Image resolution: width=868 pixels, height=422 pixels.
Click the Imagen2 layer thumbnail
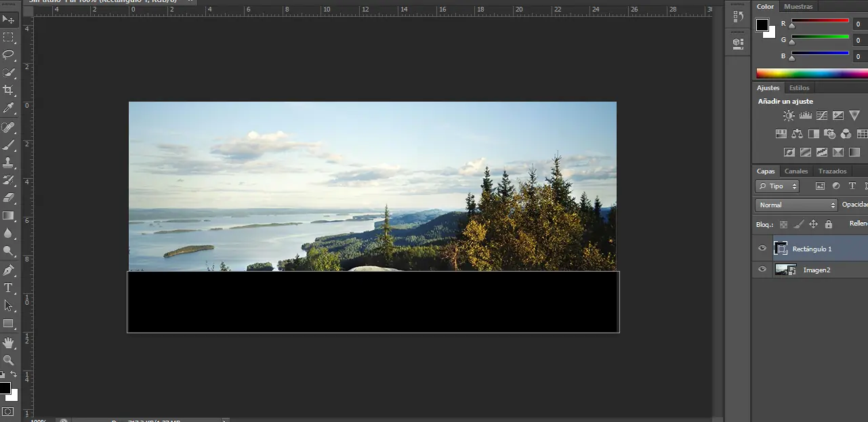click(x=785, y=270)
